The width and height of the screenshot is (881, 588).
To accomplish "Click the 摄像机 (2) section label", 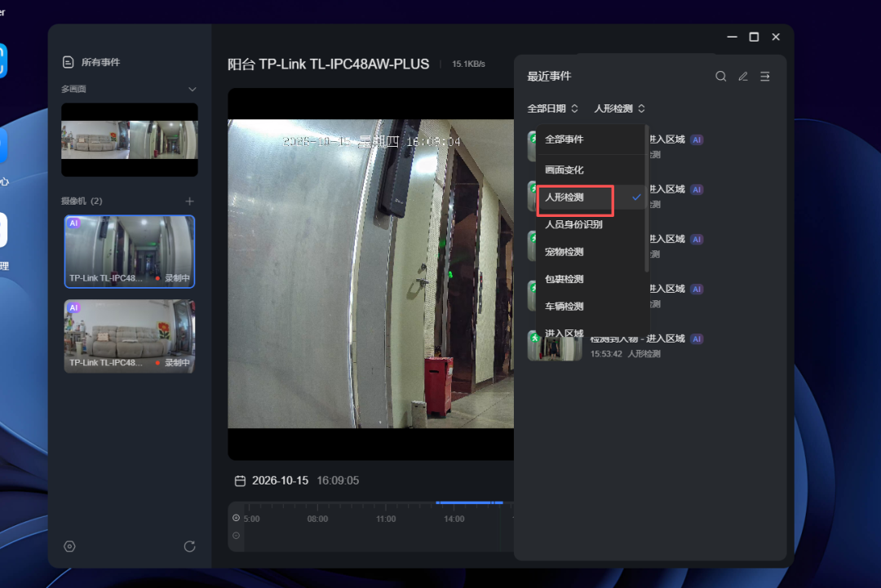I will click(x=82, y=201).
